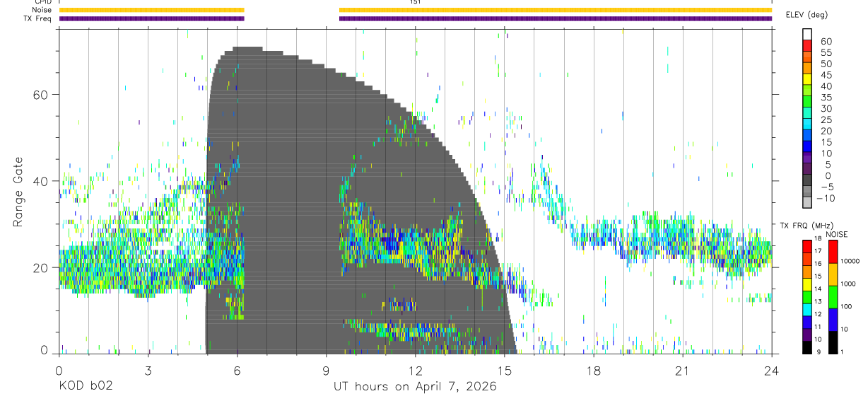The image size is (868, 401).
Task: Click the 'TX Freq' row label at top left
Action: click(39, 18)
